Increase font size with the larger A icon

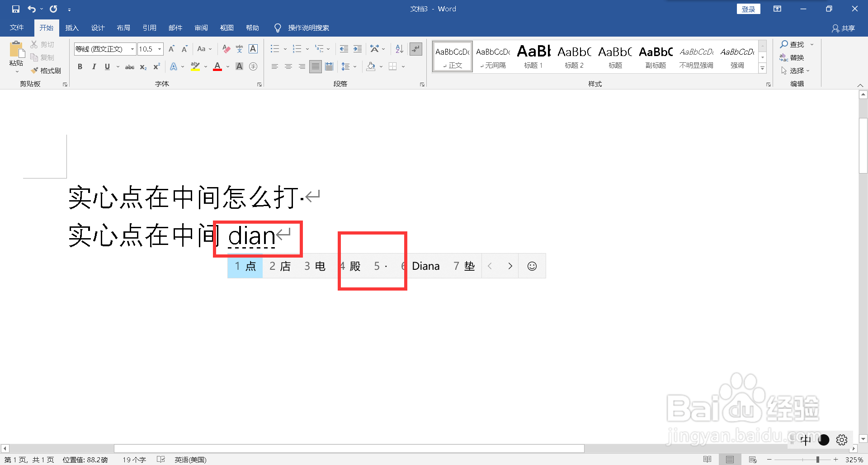[171, 49]
